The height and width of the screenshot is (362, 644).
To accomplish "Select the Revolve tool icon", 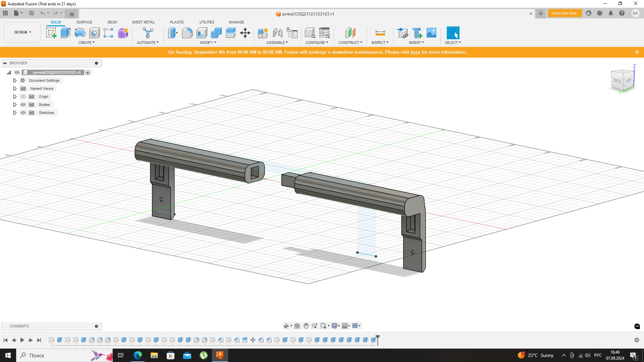I will pyautogui.click(x=80, y=33).
